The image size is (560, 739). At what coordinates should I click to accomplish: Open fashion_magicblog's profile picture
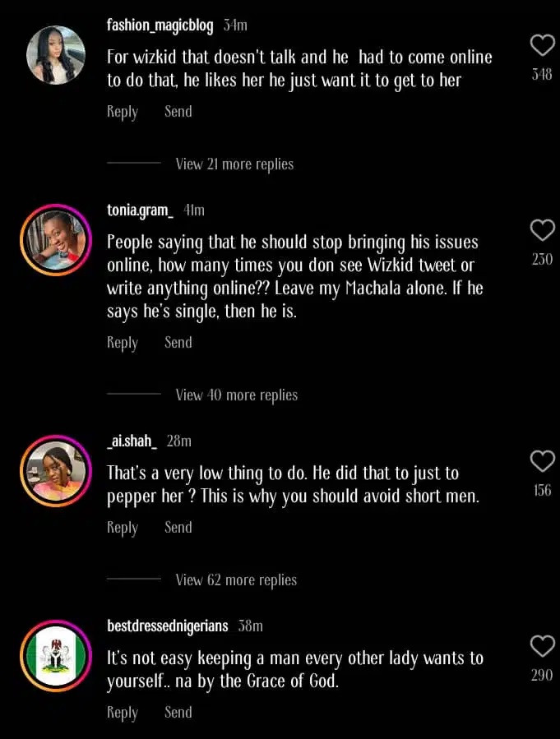(56, 55)
